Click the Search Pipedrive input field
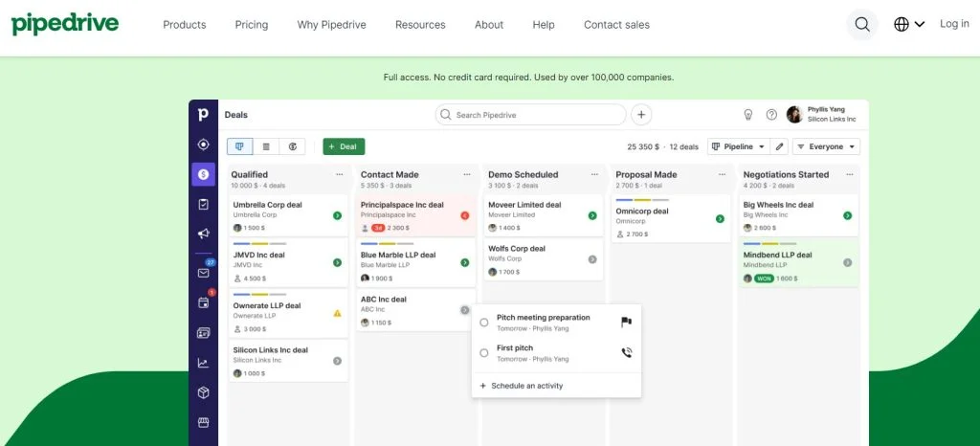The image size is (980, 446). [x=530, y=115]
